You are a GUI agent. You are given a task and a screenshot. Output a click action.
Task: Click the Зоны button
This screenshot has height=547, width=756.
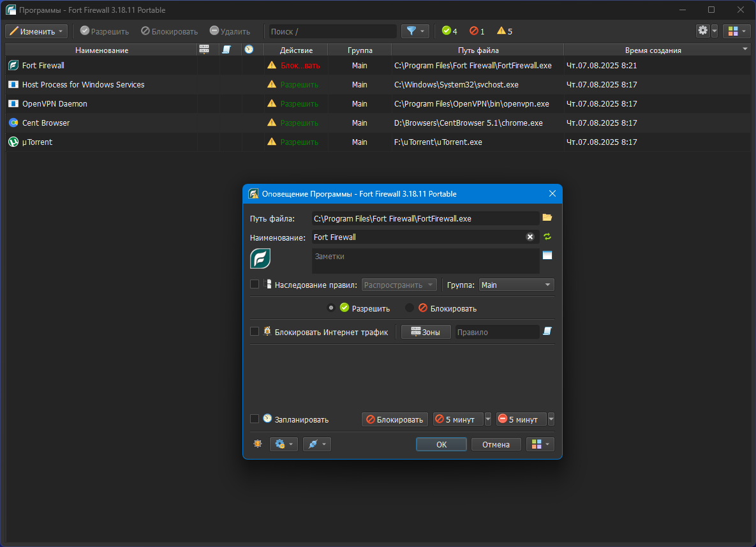(426, 332)
